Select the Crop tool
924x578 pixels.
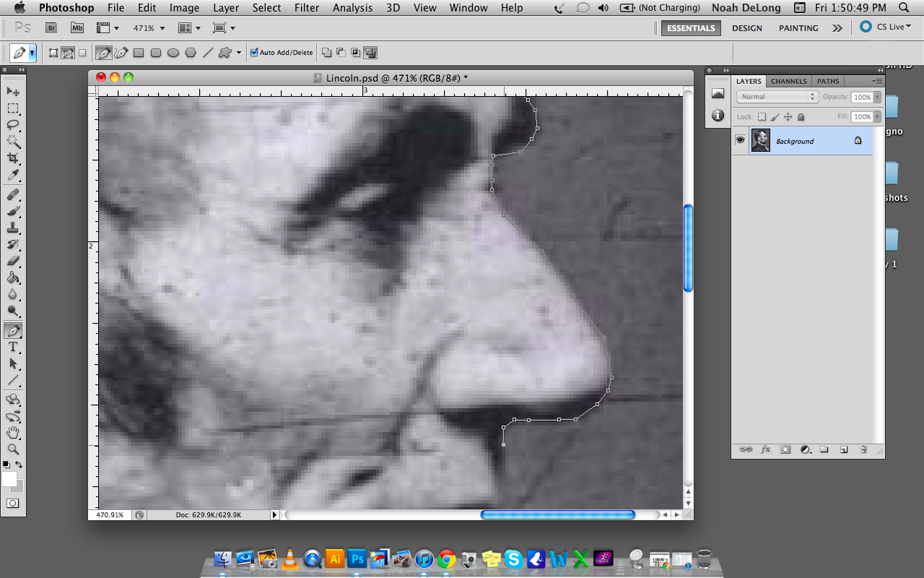[13, 158]
